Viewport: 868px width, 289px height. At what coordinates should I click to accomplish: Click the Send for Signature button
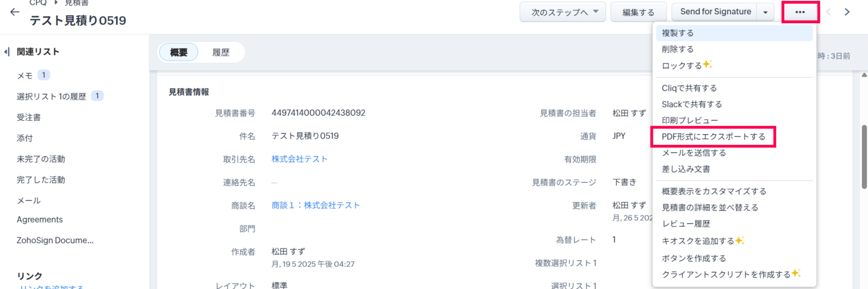click(x=715, y=12)
